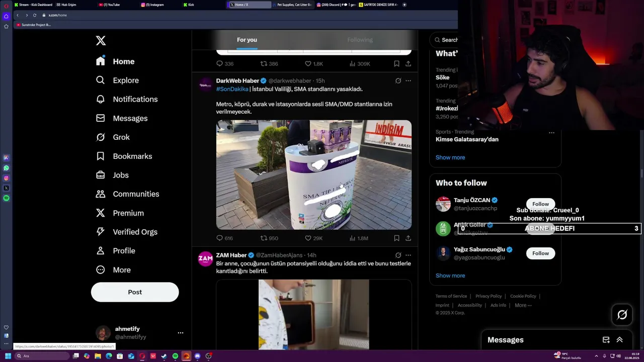Share the post with 309K views
Viewport: 644px width, 362px height.
408,64
